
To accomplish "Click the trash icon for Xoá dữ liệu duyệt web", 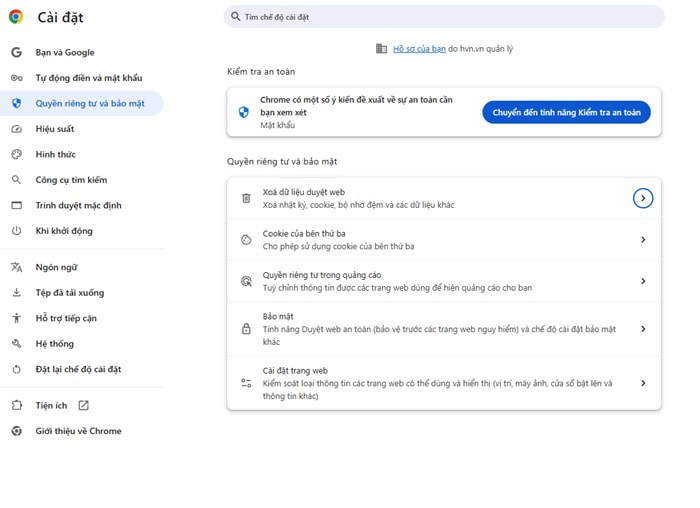I will coord(246,198).
